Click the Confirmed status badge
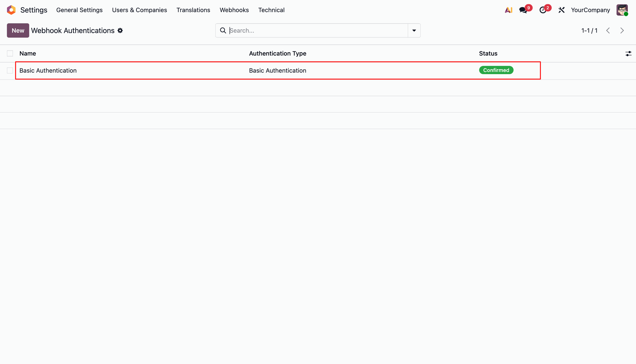Image resolution: width=636 pixels, height=364 pixels. [x=496, y=70]
